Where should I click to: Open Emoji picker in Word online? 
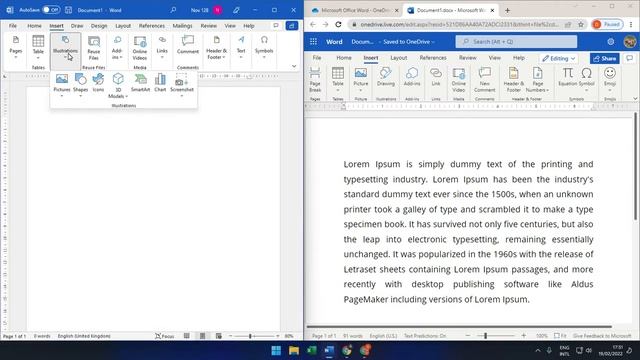pos(610,79)
